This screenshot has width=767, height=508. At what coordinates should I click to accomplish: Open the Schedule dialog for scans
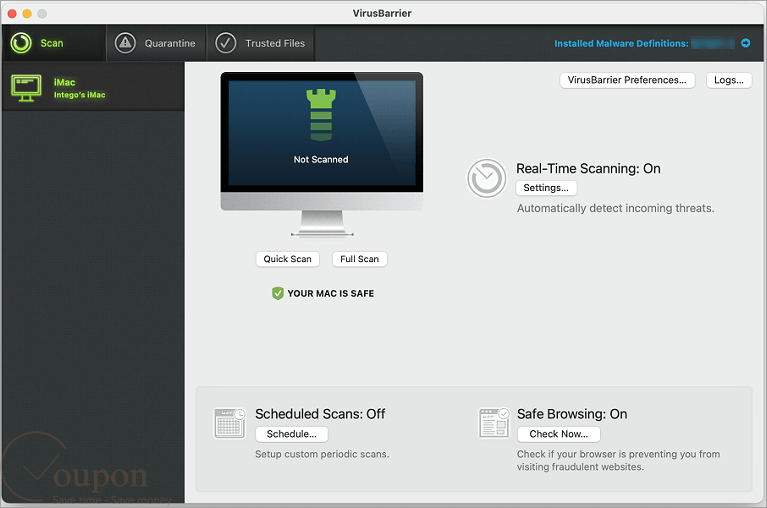click(x=292, y=434)
